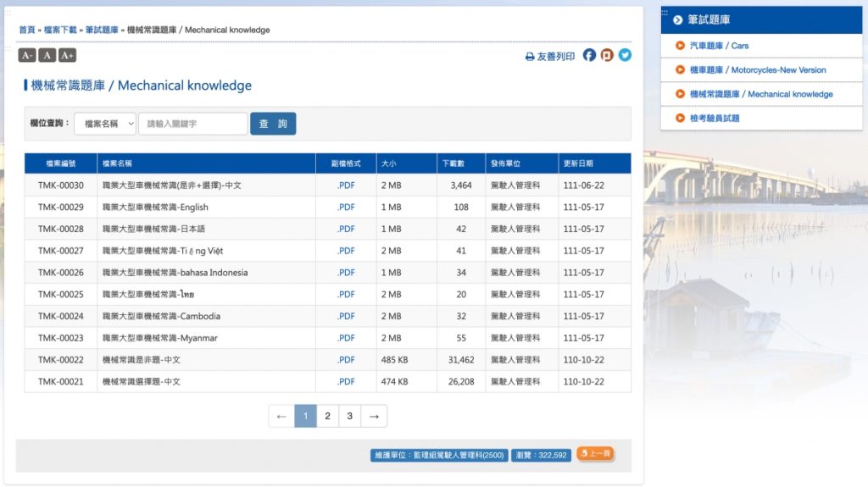Open the 檔案名稱 field dropdown
868x487 pixels.
104,124
